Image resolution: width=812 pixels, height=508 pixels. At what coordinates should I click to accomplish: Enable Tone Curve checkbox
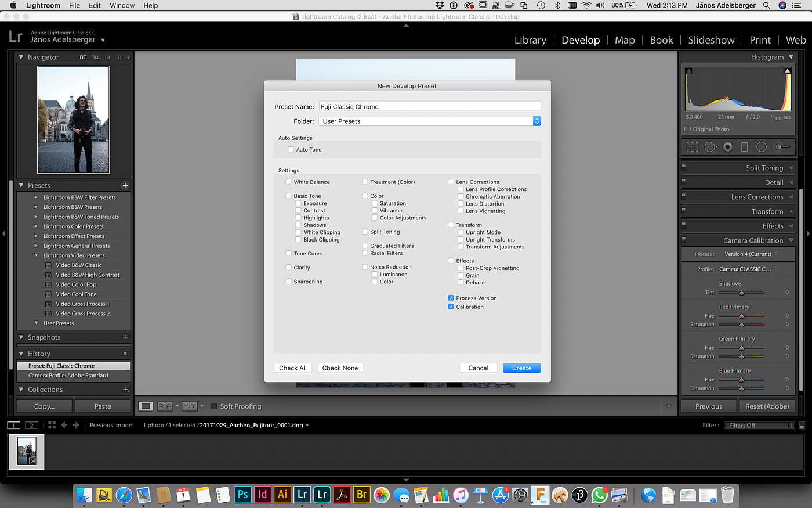288,253
